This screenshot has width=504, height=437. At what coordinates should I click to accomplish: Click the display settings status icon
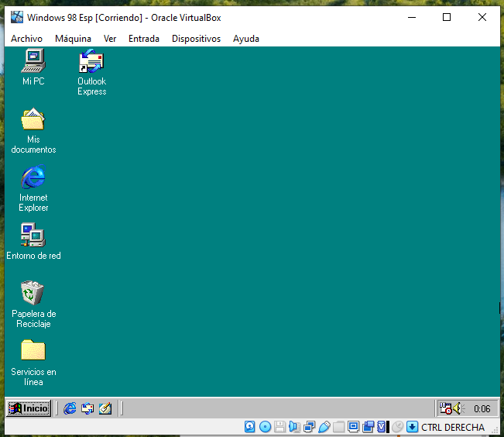(353, 427)
